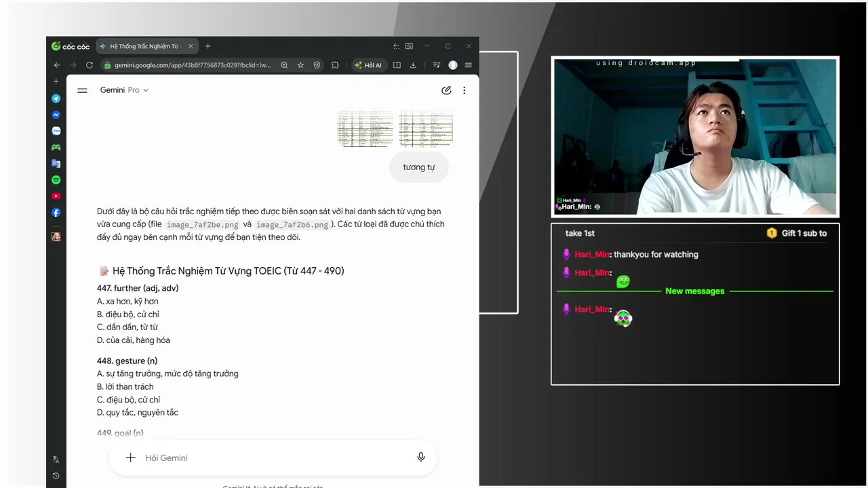Go forward to the next page
This screenshot has width=868, height=488.
coord(73,65)
